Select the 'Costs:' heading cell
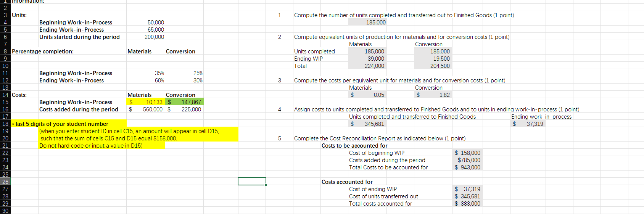The image size is (644, 214). click(19, 95)
